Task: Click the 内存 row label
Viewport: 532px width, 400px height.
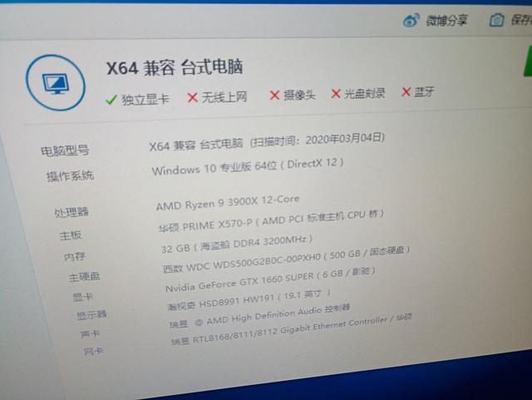Action: (75, 256)
